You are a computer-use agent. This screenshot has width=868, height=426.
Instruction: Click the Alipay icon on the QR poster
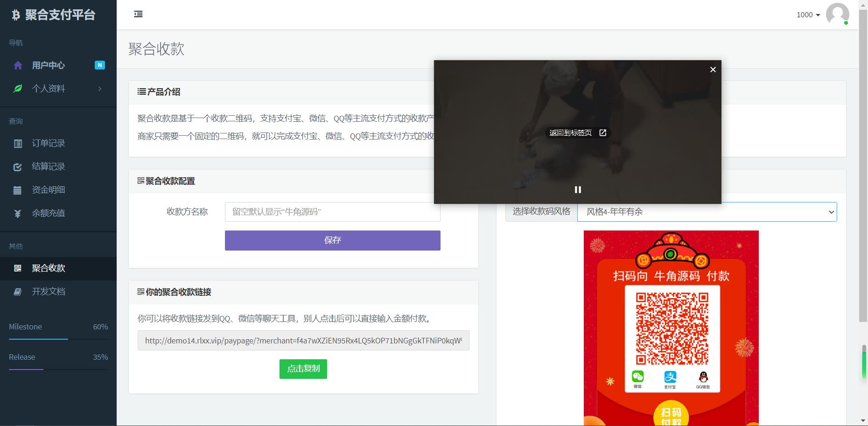pos(670,377)
